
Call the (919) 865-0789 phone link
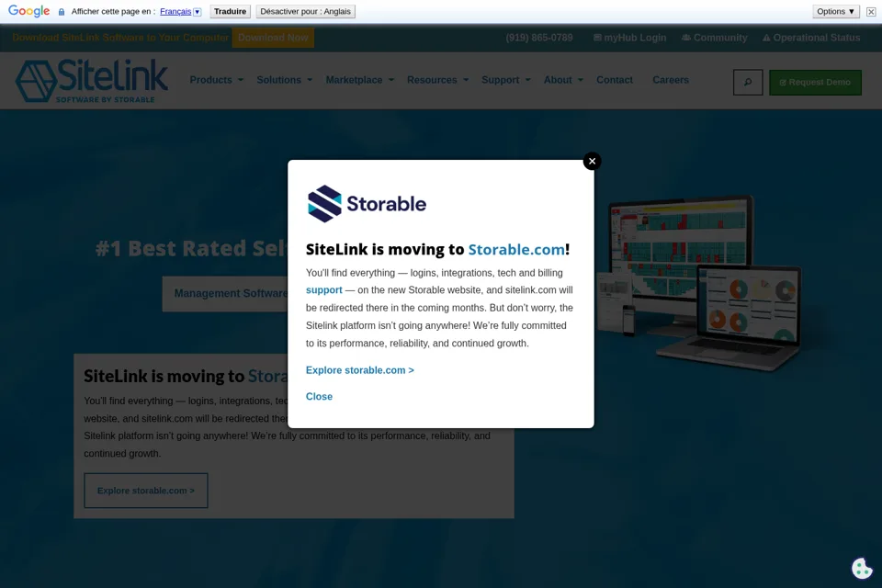(x=539, y=38)
